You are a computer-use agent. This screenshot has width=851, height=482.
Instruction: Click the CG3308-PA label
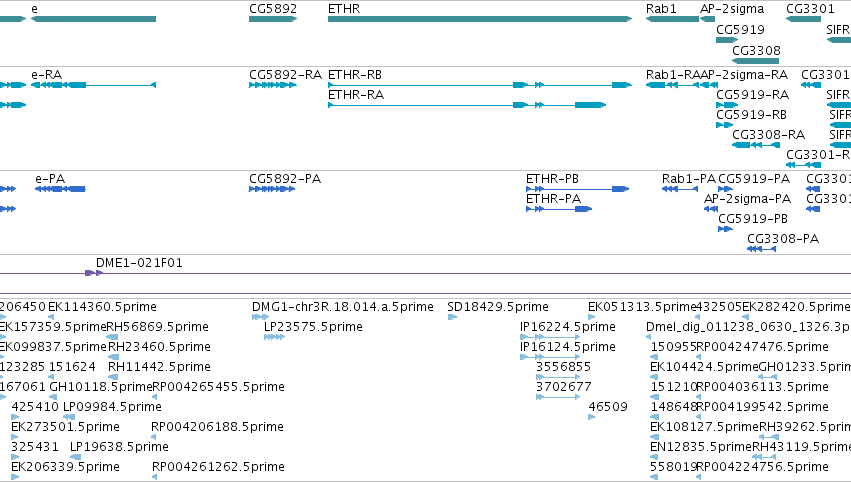pos(783,239)
